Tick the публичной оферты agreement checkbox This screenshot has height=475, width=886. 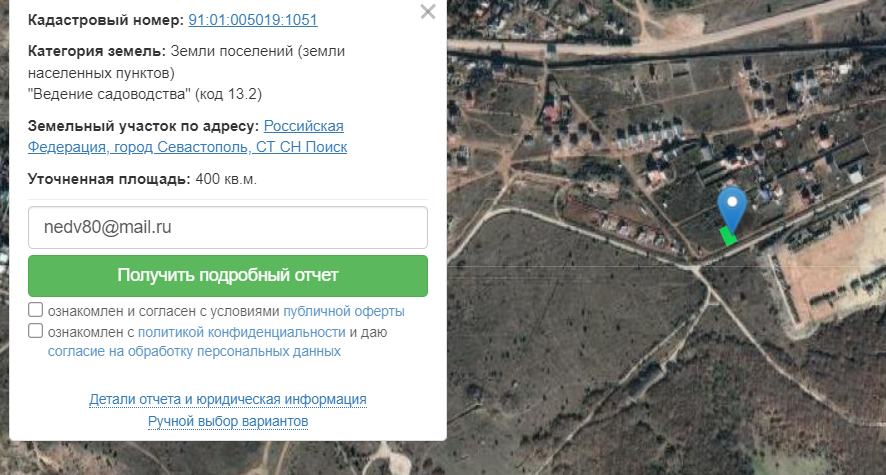pos(36,310)
